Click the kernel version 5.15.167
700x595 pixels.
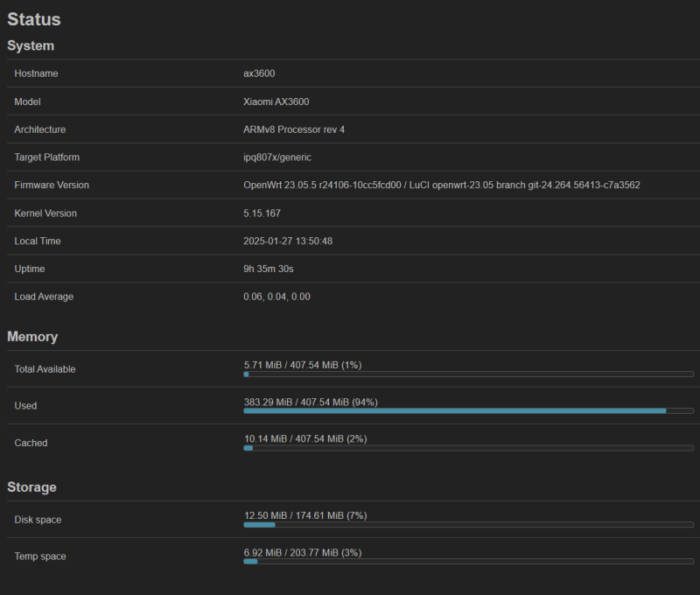coord(262,213)
